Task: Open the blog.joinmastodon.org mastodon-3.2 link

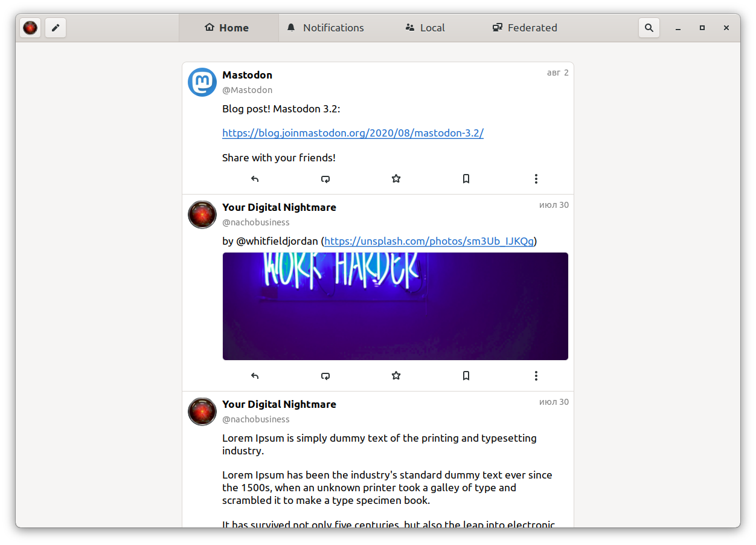Action: click(x=353, y=133)
